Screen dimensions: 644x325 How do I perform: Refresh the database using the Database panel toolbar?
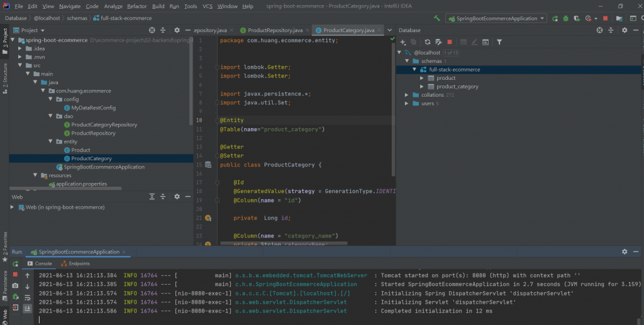[427, 42]
